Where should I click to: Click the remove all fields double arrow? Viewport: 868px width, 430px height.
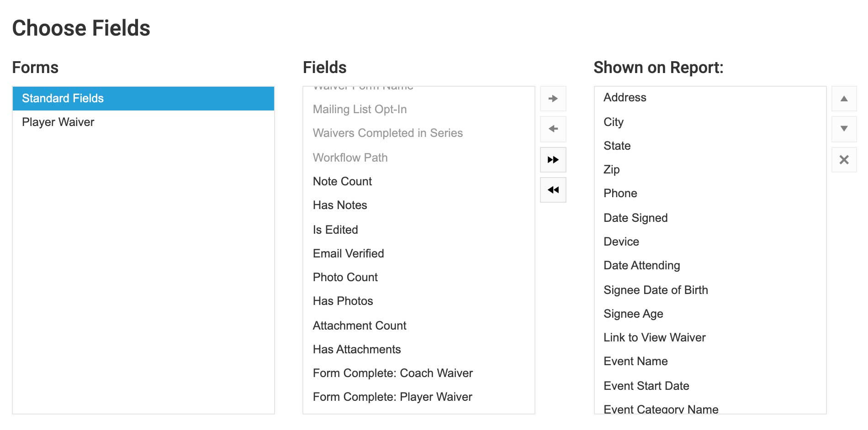coord(553,189)
